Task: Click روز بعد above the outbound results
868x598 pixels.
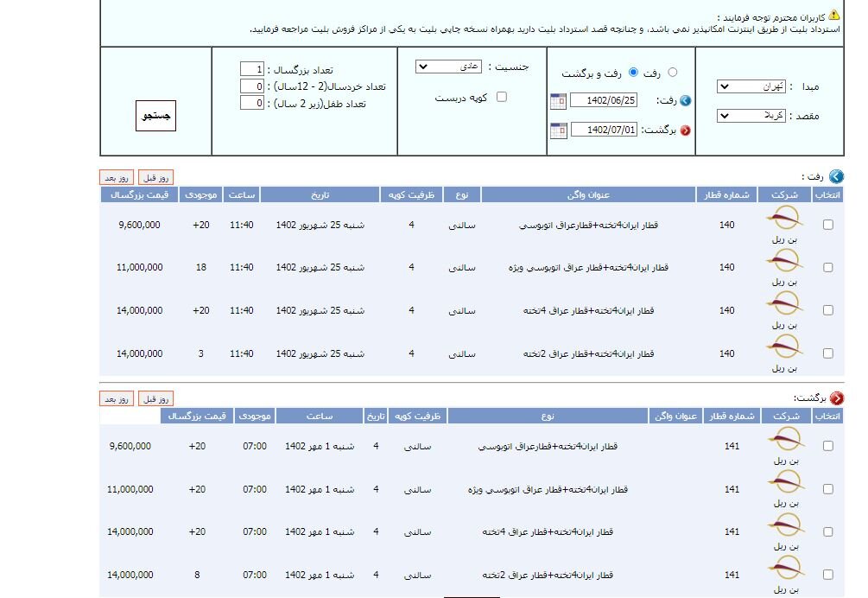Action: [x=117, y=176]
